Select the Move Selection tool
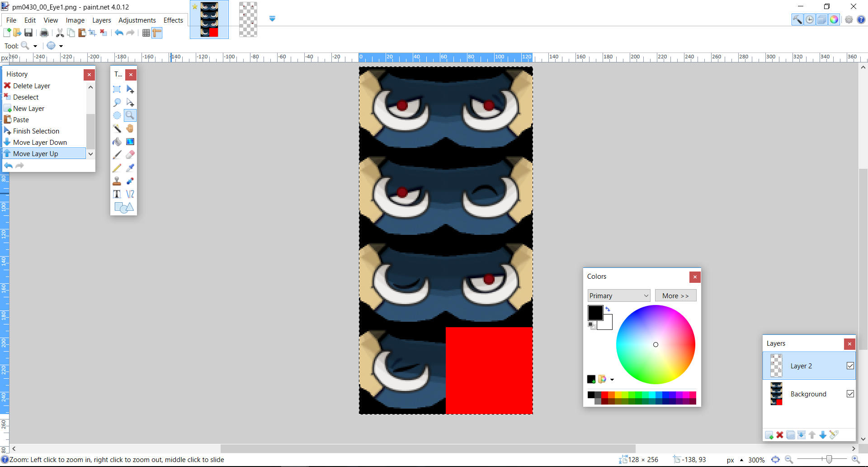 click(x=130, y=102)
